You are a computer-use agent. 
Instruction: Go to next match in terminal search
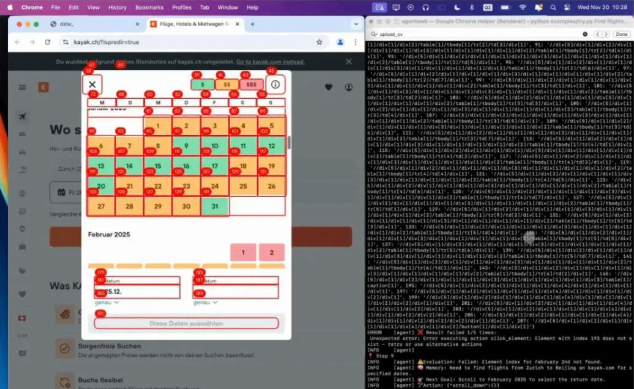pyautogui.click(x=606, y=34)
